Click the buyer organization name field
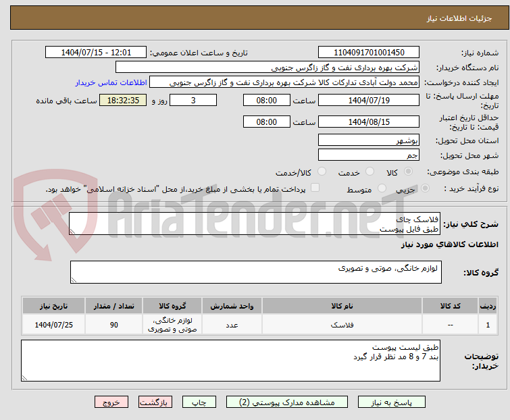 click(x=267, y=68)
